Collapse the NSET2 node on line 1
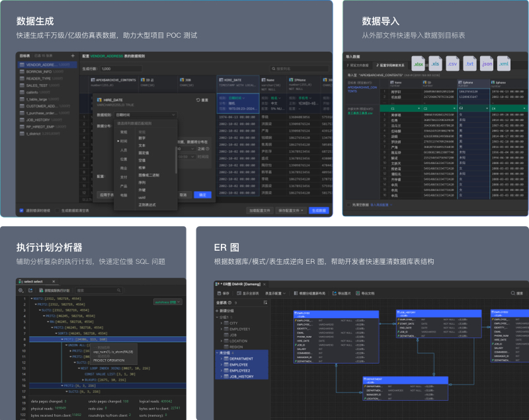Image resolution: width=529 pixels, height=420 pixels. pos(32,298)
